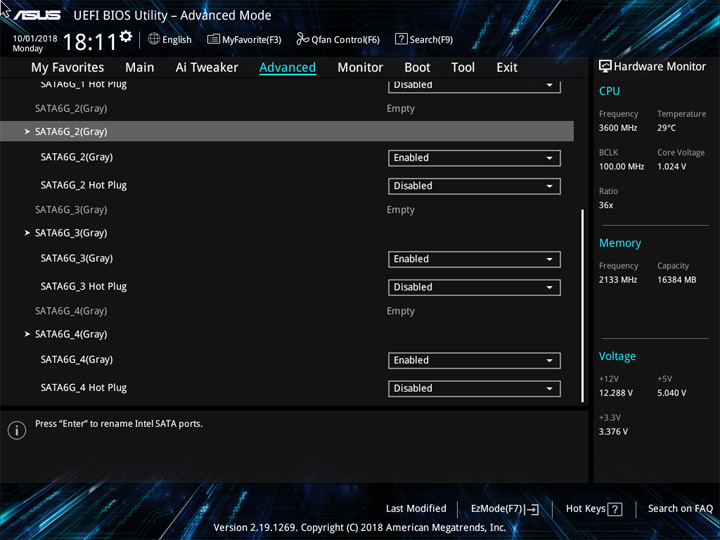Click the Ratio value 36x
The width and height of the screenshot is (720, 540).
coord(606,205)
